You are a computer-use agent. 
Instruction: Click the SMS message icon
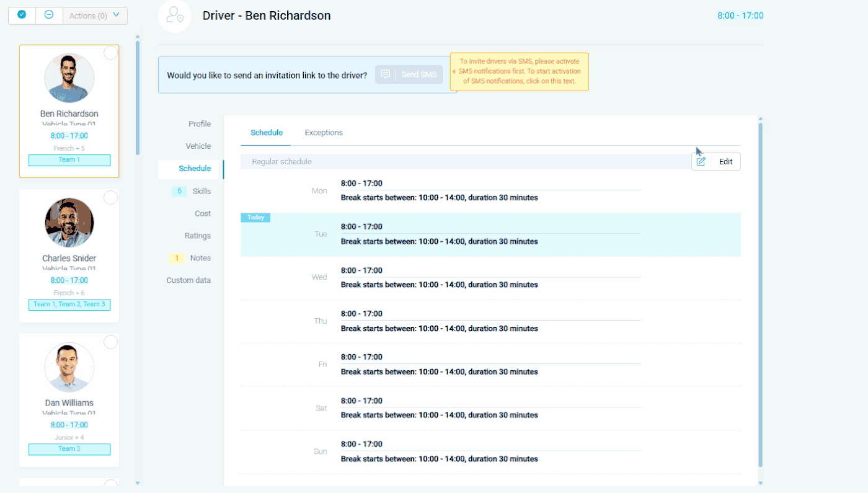(385, 74)
